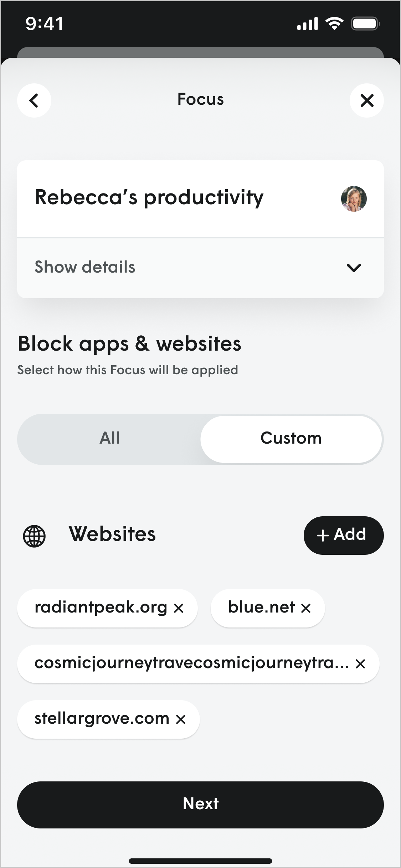Tap the battery indicator icon
The width and height of the screenshot is (401, 868).
click(x=365, y=24)
